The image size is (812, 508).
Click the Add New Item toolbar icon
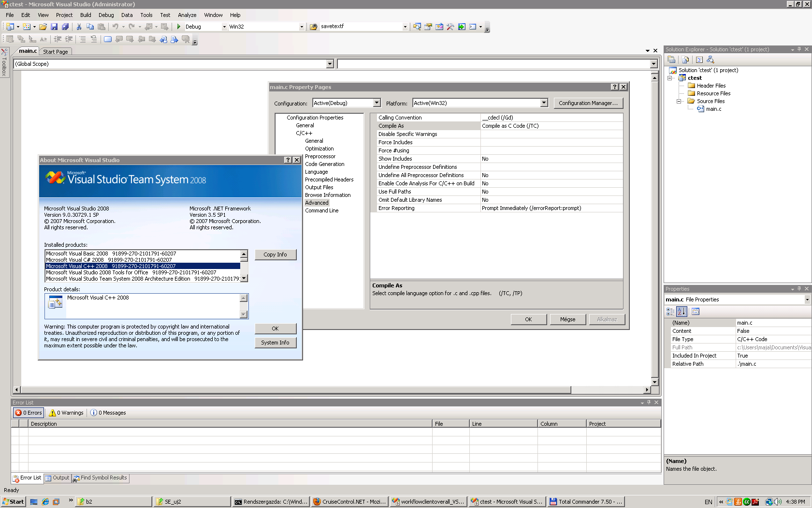click(27, 27)
